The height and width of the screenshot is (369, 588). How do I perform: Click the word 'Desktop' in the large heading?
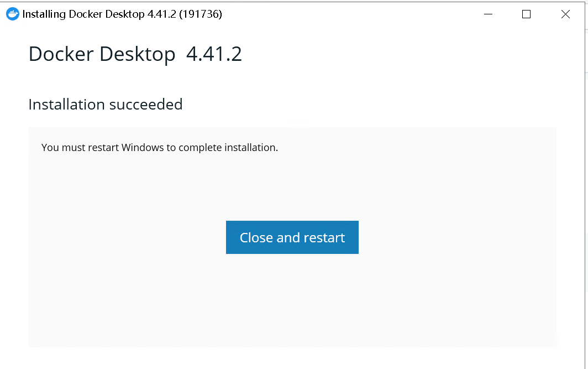pyautogui.click(x=137, y=54)
